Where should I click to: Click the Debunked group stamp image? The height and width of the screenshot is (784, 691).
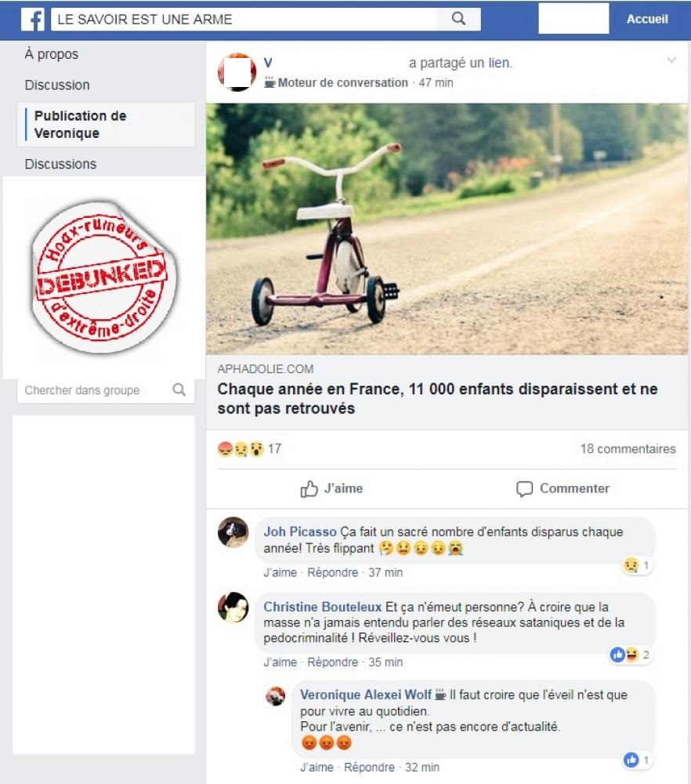coord(103,278)
